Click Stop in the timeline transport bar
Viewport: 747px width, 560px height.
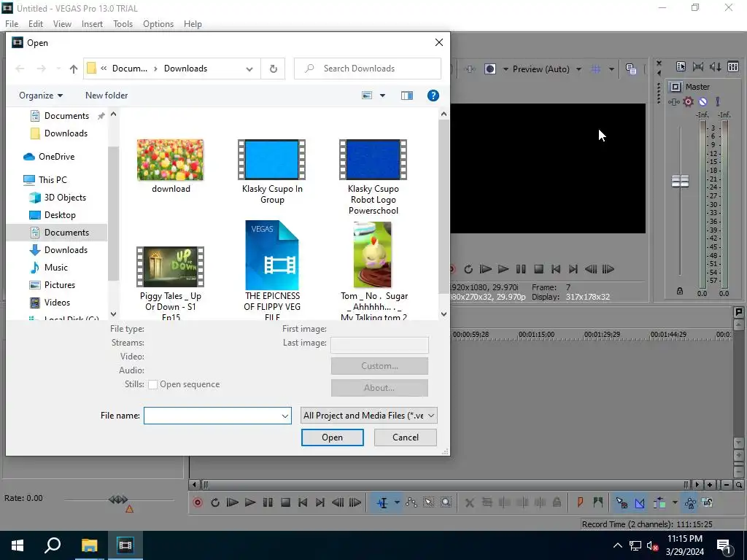tap(285, 502)
